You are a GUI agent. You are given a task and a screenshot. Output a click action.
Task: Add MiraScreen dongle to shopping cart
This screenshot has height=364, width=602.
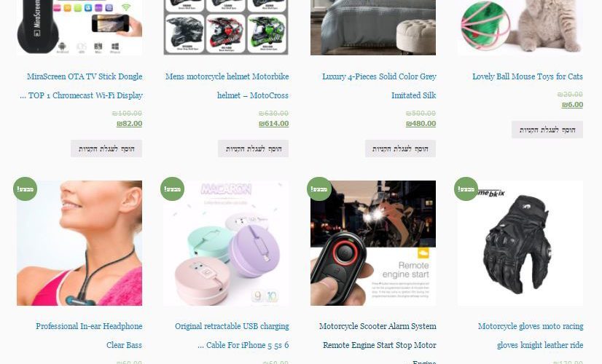106,149
